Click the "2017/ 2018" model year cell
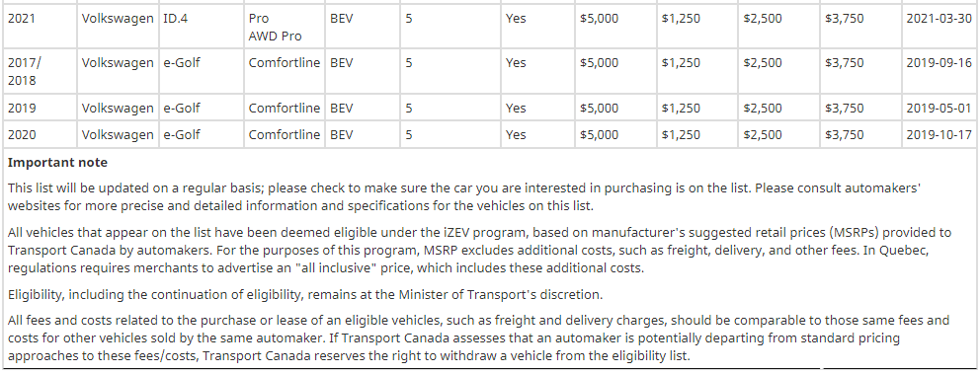Viewport: 980px width, 374px height. coord(40,71)
